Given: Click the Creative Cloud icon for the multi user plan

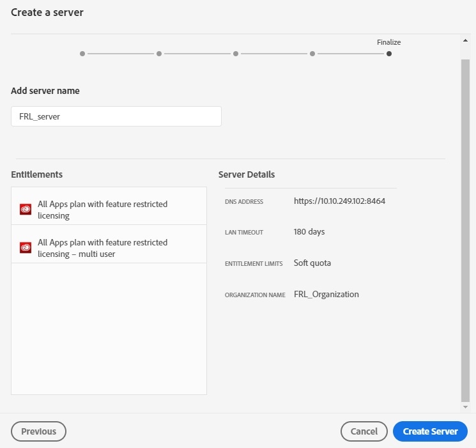Looking at the screenshot, I should [26, 247].
